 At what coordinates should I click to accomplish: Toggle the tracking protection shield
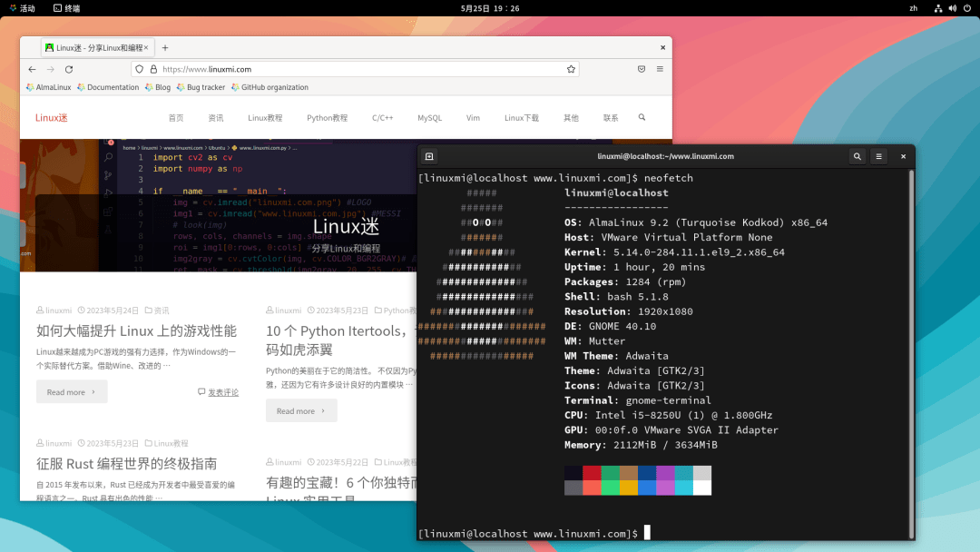[x=139, y=69]
